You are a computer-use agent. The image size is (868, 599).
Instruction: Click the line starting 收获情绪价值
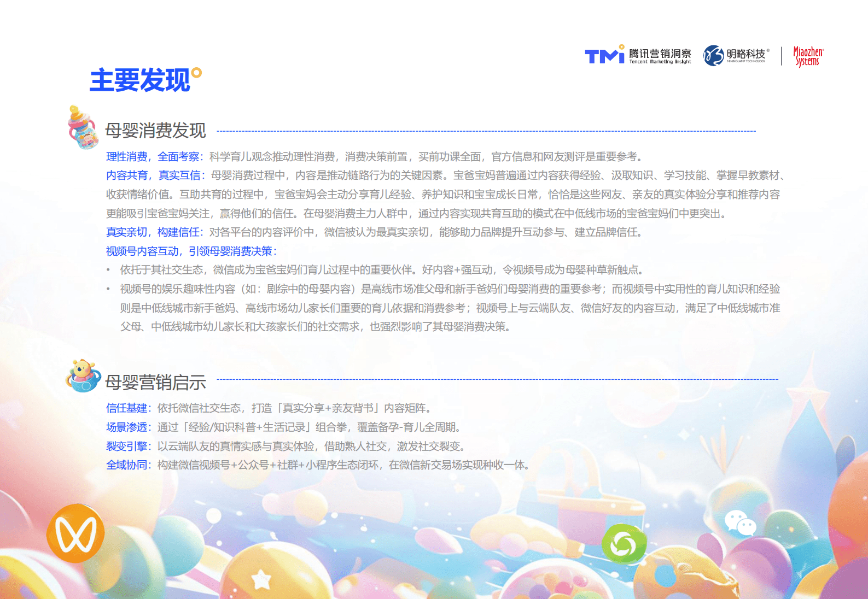(443, 195)
